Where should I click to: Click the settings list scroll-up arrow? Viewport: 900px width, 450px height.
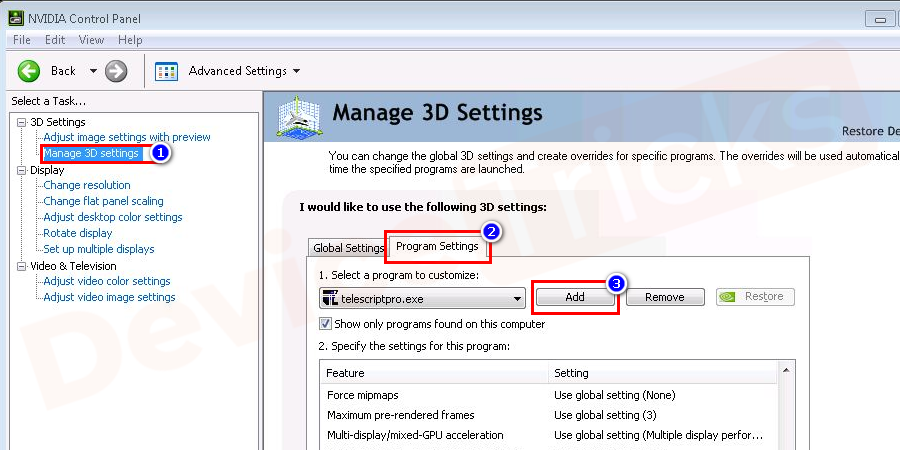click(x=786, y=370)
